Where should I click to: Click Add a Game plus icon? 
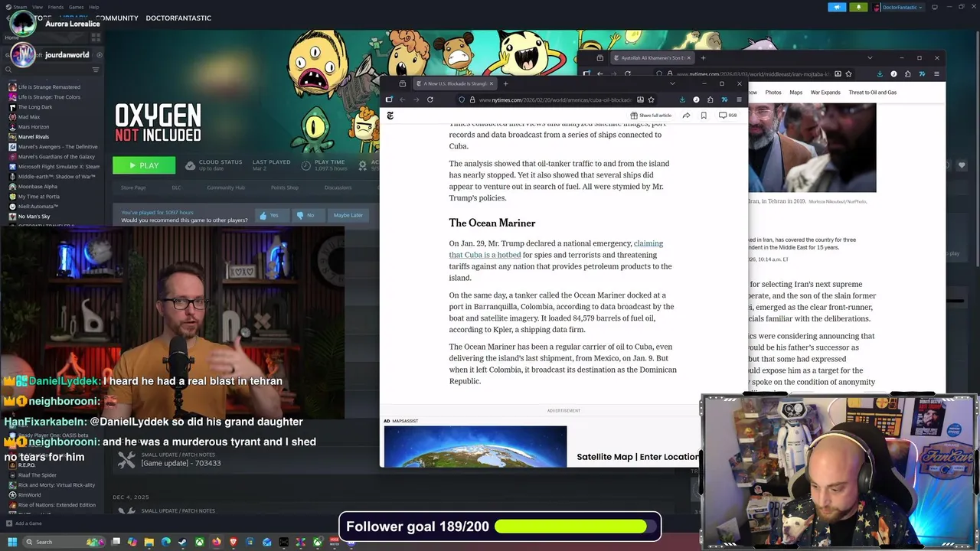coord(9,523)
